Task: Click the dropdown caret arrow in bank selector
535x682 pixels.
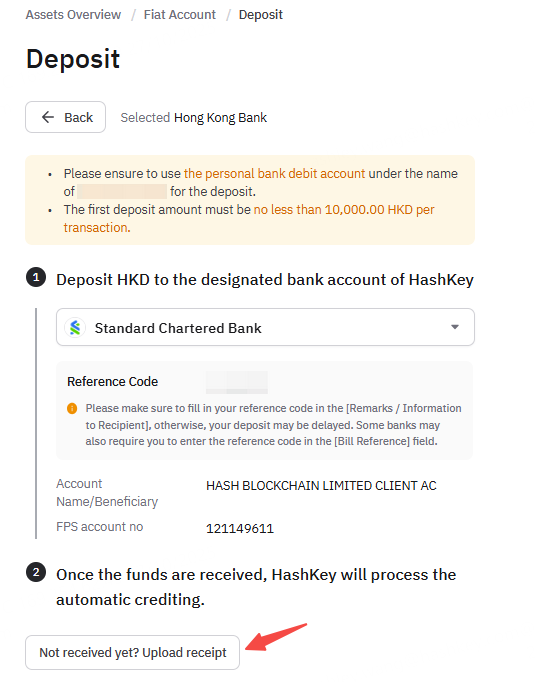Action: point(455,327)
